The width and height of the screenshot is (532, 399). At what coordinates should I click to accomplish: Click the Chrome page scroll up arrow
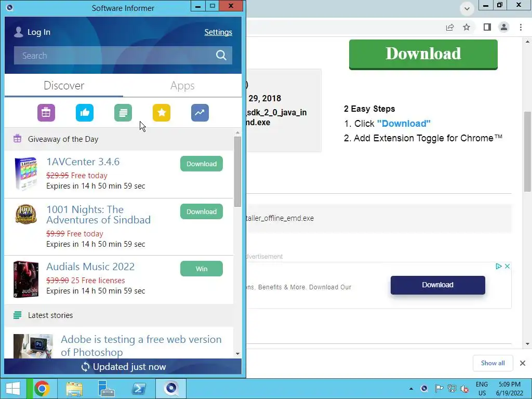tap(528, 42)
